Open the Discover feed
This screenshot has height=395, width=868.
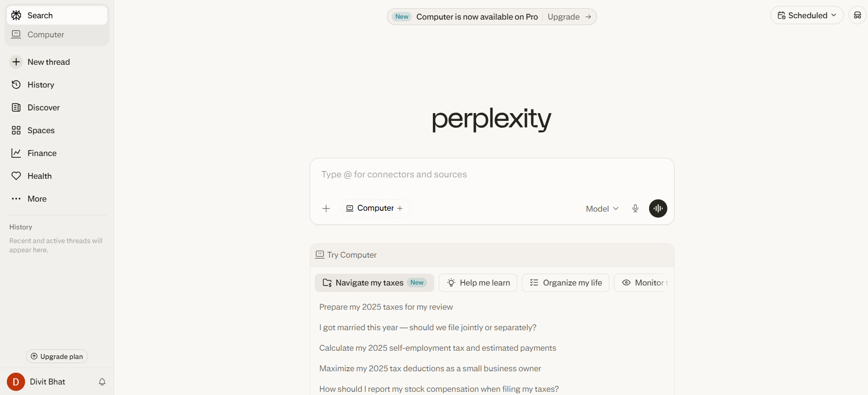click(x=43, y=107)
